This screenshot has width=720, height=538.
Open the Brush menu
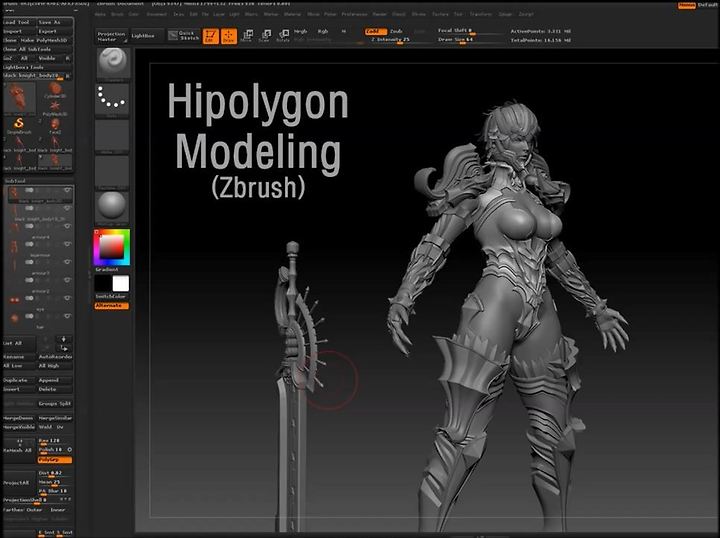[x=117, y=14]
